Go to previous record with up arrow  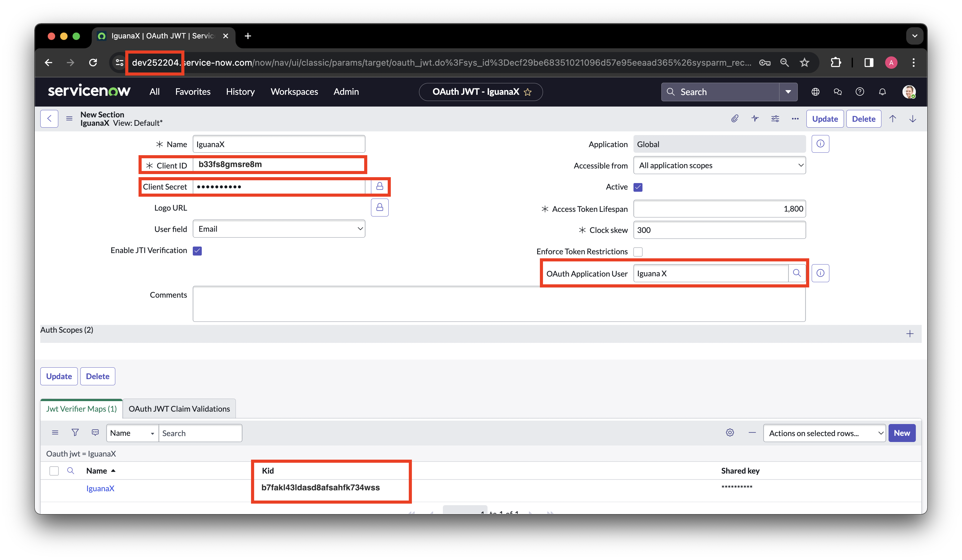(x=893, y=119)
